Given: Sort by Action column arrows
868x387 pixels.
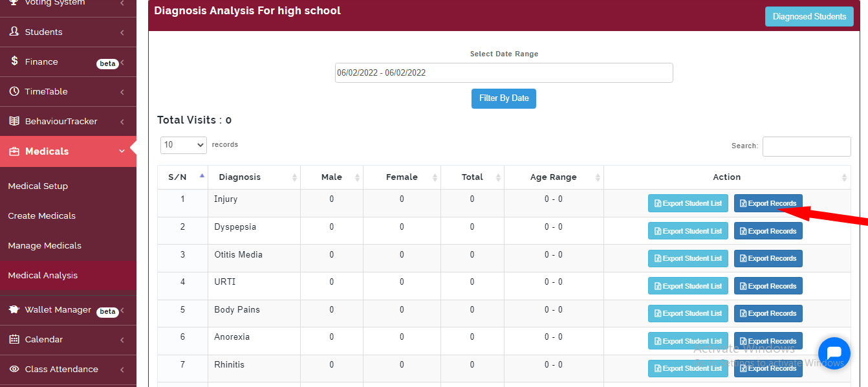Looking at the screenshot, I should point(845,177).
